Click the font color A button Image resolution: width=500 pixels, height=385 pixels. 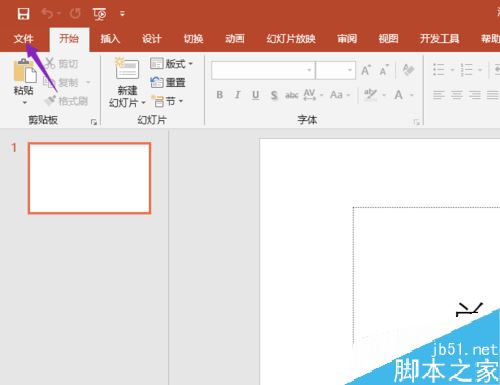(399, 95)
